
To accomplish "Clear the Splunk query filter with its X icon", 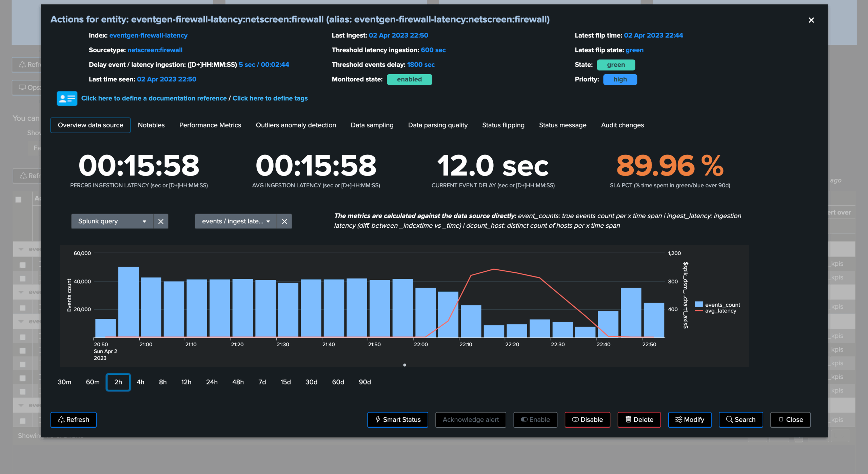I will [x=161, y=221].
